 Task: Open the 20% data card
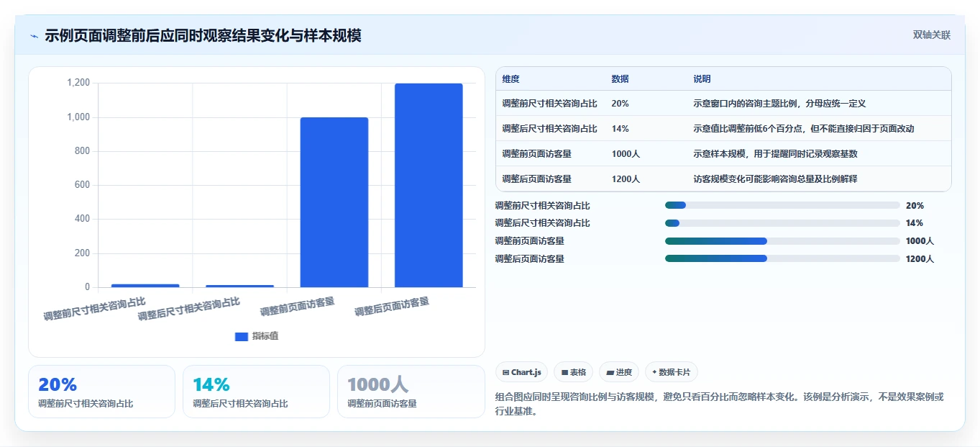[x=101, y=392]
